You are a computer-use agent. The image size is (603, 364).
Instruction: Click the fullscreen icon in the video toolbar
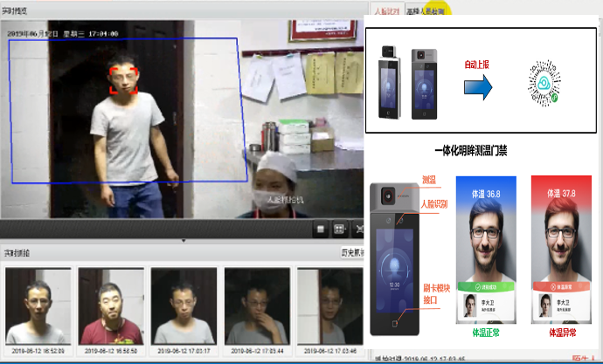(x=359, y=228)
